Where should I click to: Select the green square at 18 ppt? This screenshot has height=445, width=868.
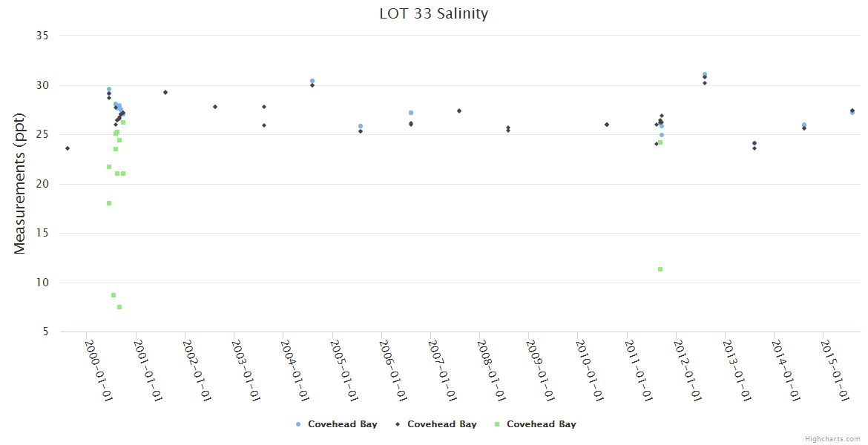[x=109, y=203]
